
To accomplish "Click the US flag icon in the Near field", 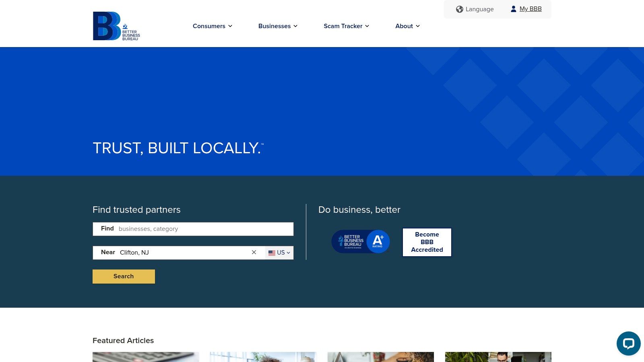I will 272,253.
